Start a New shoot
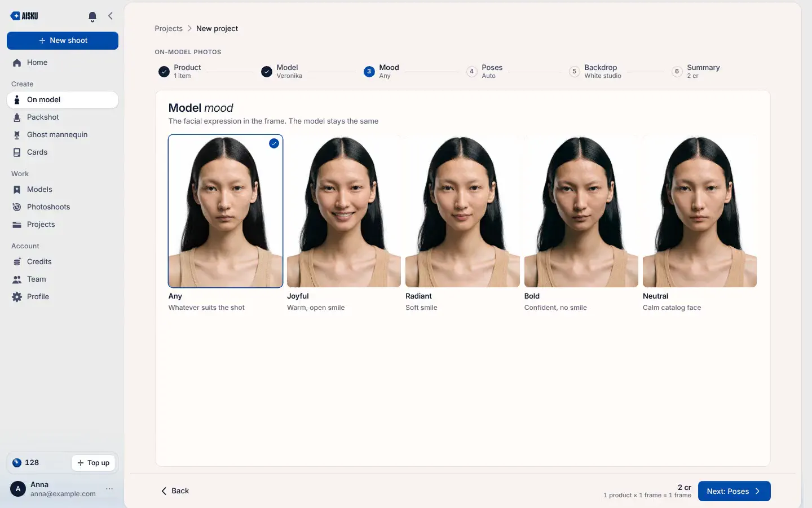812x508 pixels. pos(63,41)
